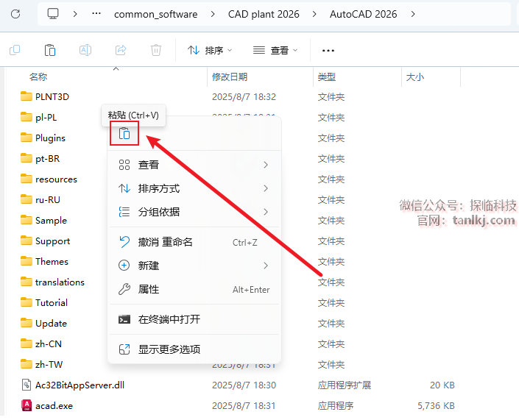Open 属性 from the context menu
Screen dimensions: 519x420
194,289
